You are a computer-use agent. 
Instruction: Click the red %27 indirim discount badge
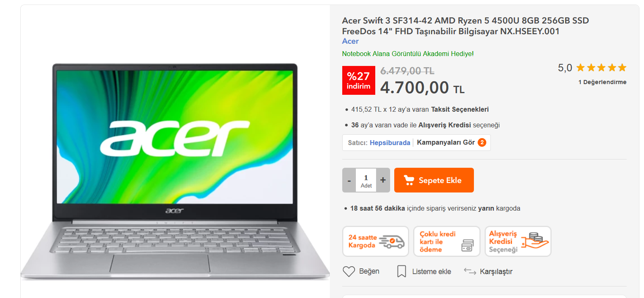click(358, 80)
